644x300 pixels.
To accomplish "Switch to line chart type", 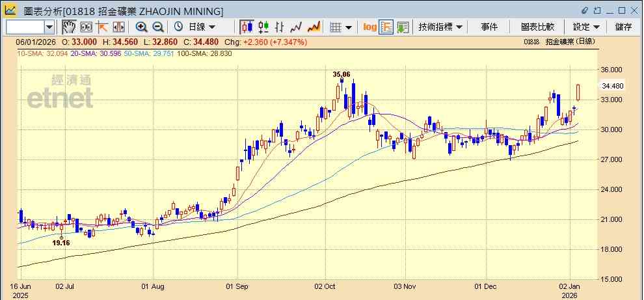I will point(296,27).
